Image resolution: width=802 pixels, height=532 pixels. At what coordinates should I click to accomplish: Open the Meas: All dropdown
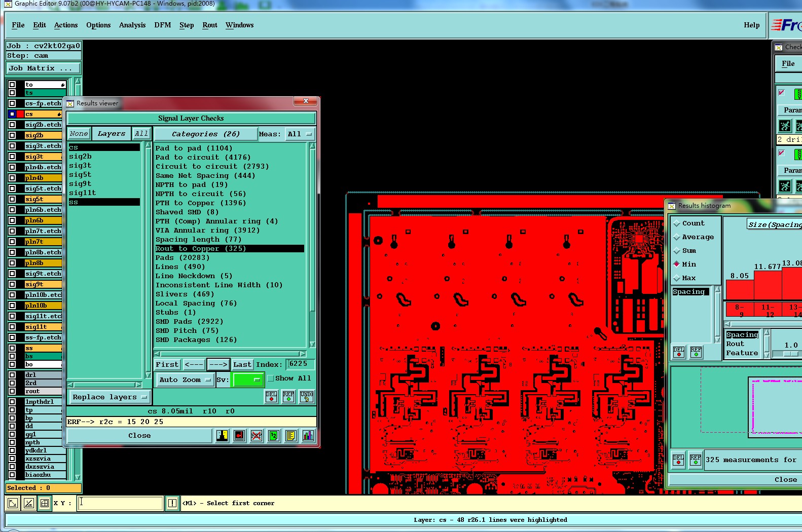tap(300, 134)
